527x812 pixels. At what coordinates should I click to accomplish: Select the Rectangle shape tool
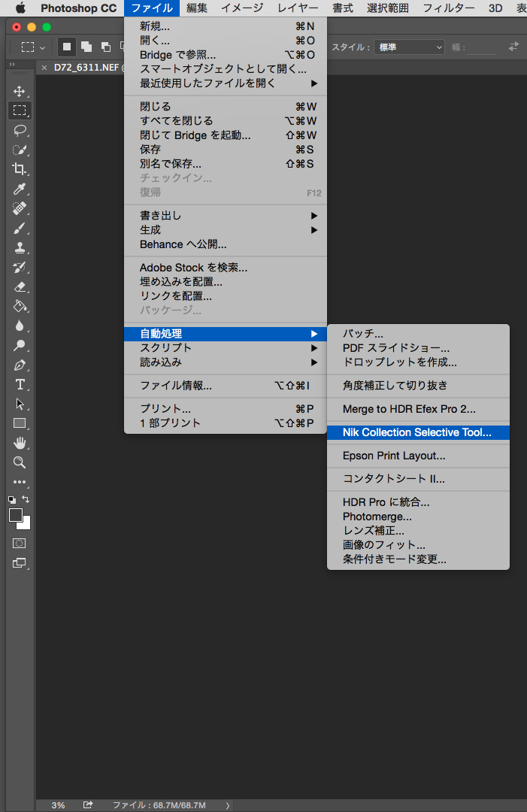[x=19, y=423]
